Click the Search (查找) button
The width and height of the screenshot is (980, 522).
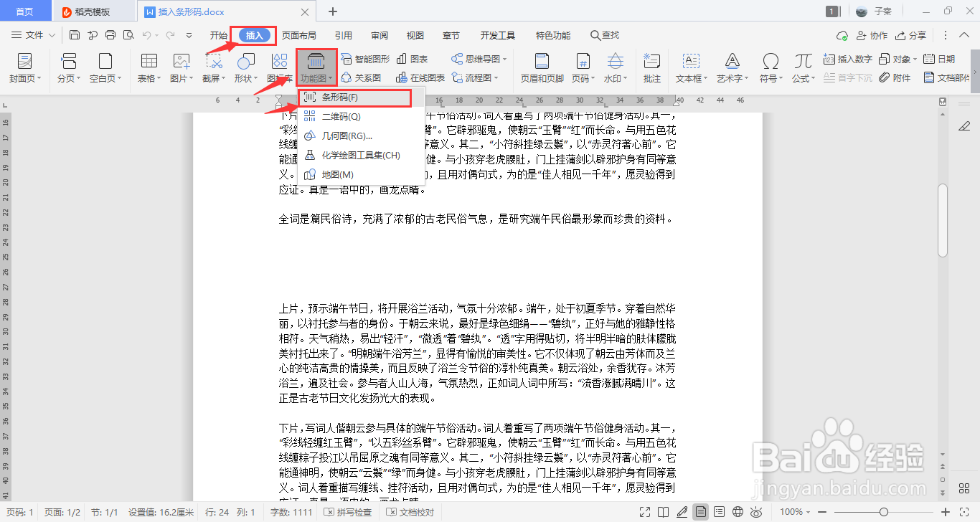[605, 35]
